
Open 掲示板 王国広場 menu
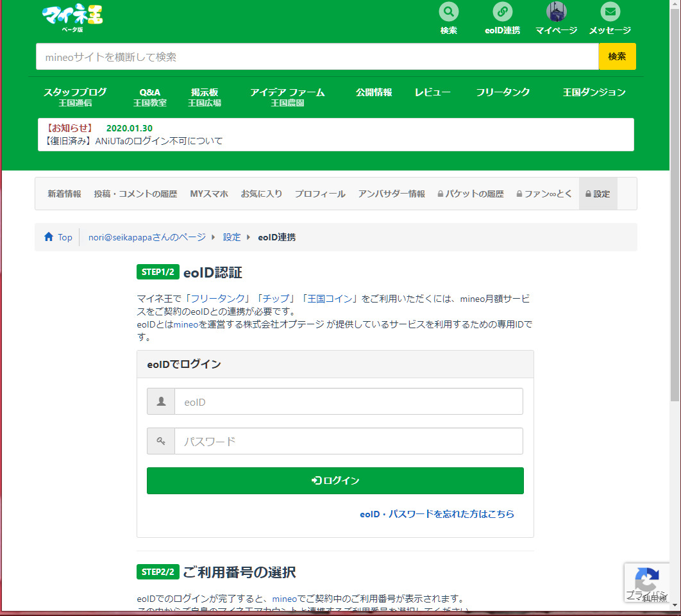pyautogui.click(x=205, y=97)
